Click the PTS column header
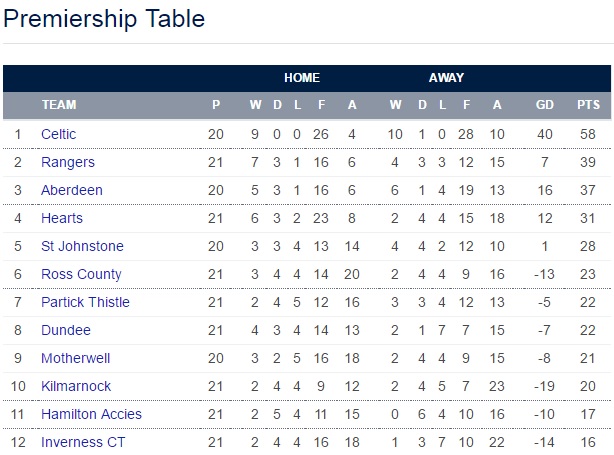 589,105
